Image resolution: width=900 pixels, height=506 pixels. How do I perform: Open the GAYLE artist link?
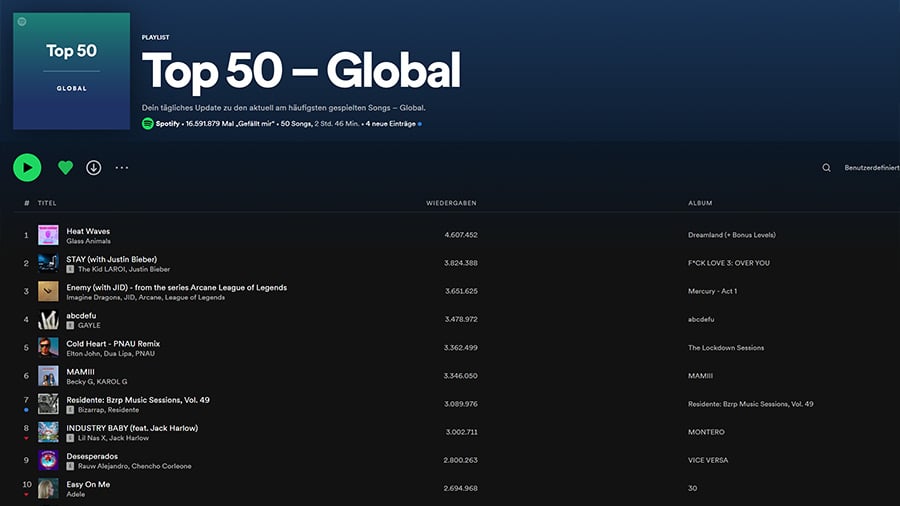point(89,325)
